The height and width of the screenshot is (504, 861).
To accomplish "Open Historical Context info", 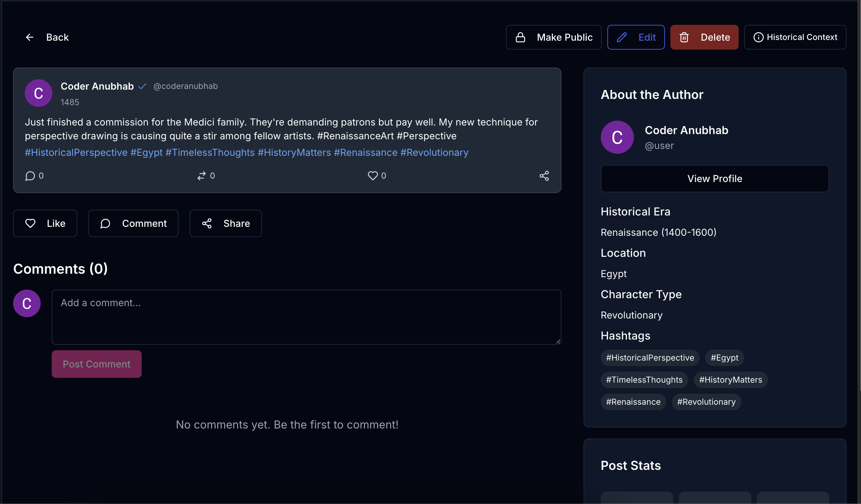I will pos(795,37).
